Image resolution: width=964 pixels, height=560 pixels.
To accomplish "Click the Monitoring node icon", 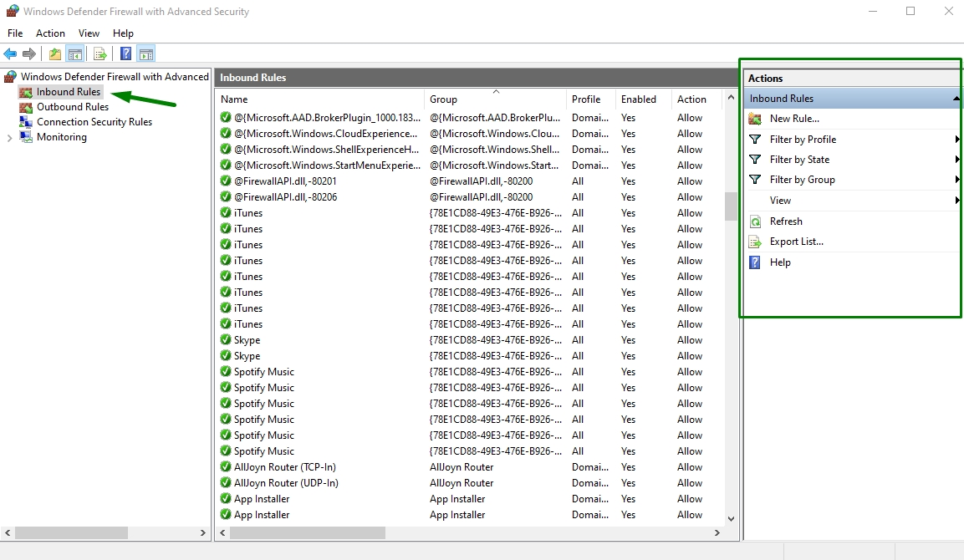I will [26, 137].
